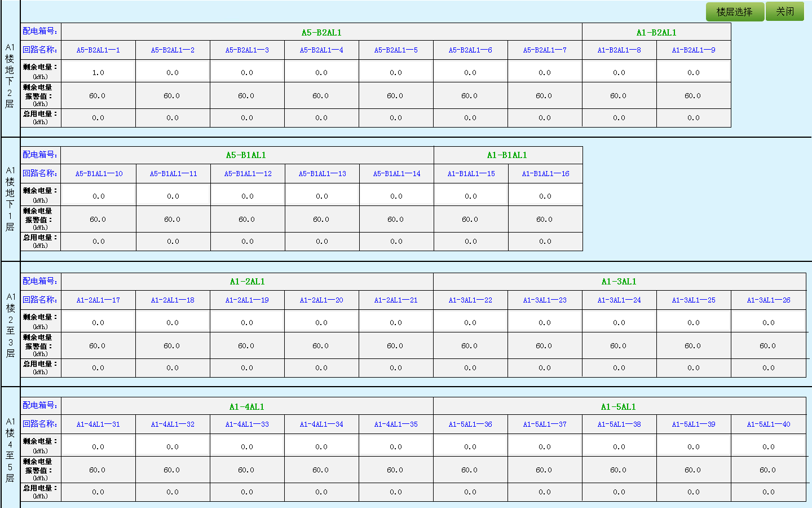The image size is (812, 508).
Task: Click the 楼层选择 button
Action: 735,12
